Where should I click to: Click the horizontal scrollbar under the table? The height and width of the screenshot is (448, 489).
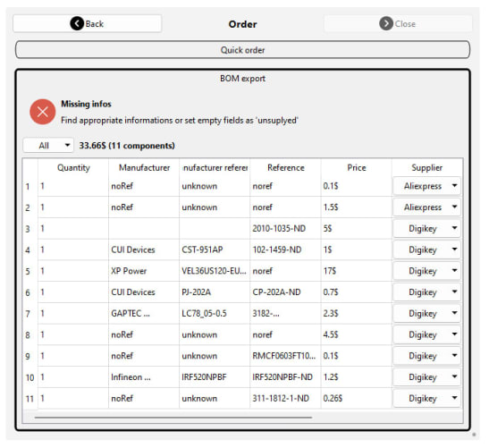(x=173, y=417)
